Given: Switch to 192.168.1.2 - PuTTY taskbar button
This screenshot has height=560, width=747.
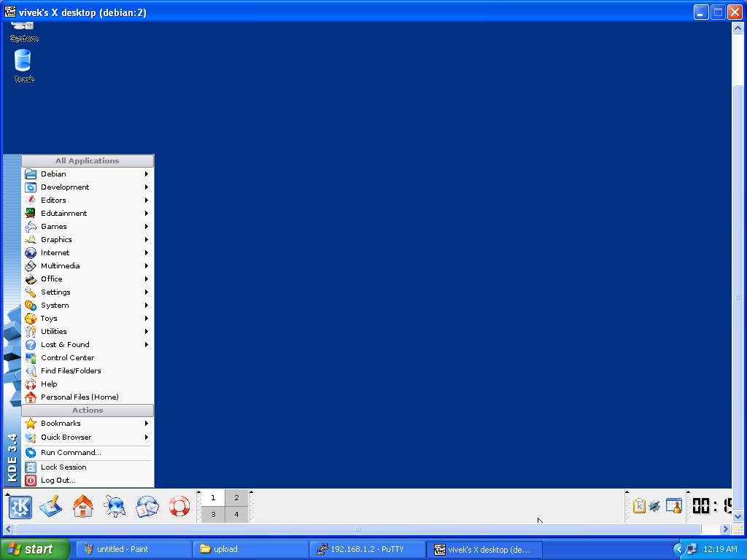Looking at the screenshot, I should point(368,550).
